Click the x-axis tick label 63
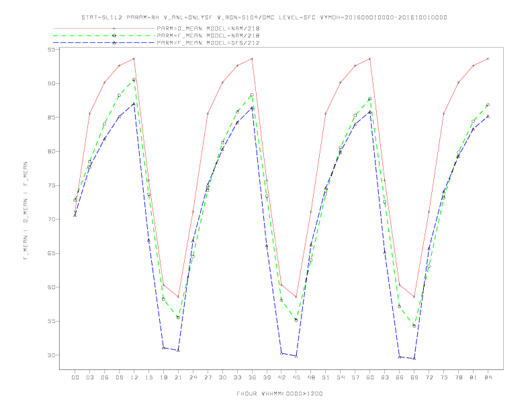 pyautogui.click(x=385, y=377)
